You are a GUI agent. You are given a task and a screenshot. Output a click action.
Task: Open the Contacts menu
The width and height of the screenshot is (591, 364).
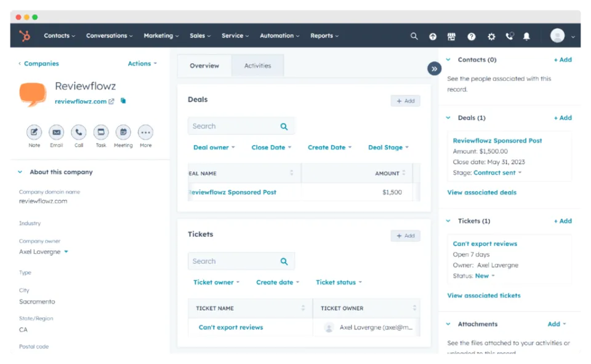(x=60, y=36)
